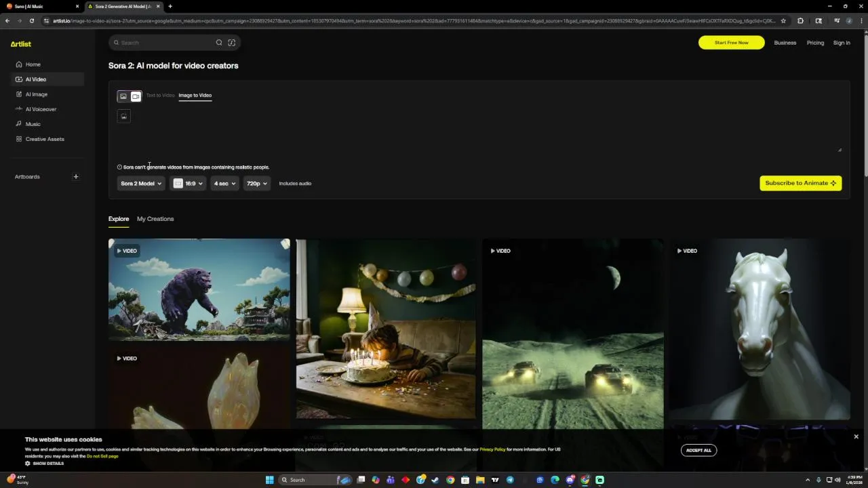Click the Start Free Now button
868x488 pixels.
732,43
